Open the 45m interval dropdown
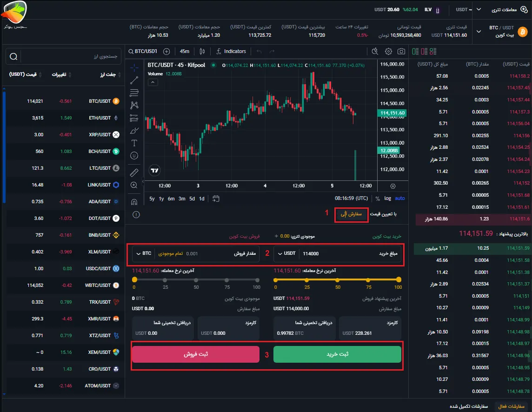 (185, 51)
